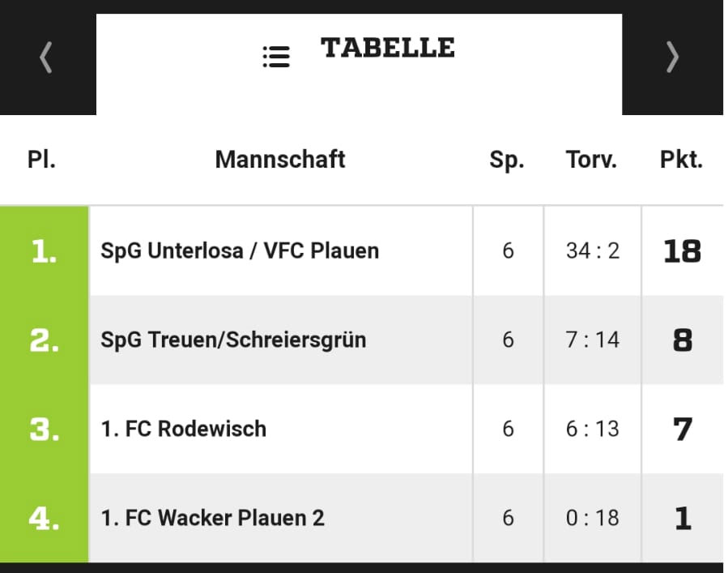Select green rank 4. position cell
Viewport: 728px width, 573px height.
(x=44, y=518)
